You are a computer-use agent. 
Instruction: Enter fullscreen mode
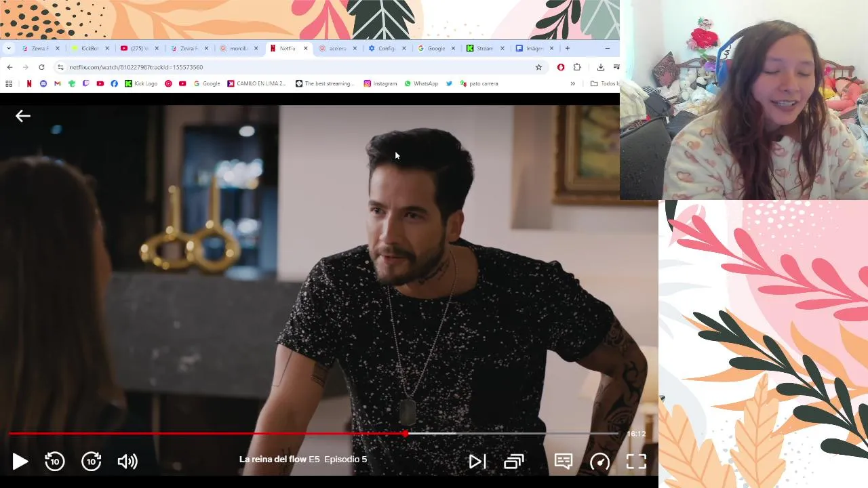click(636, 462)
